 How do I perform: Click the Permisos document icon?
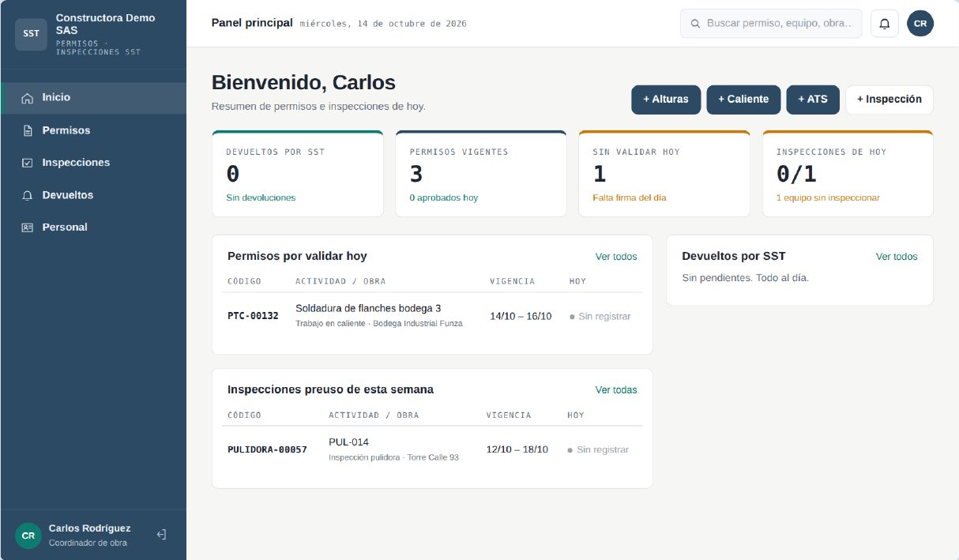(28, 130)
